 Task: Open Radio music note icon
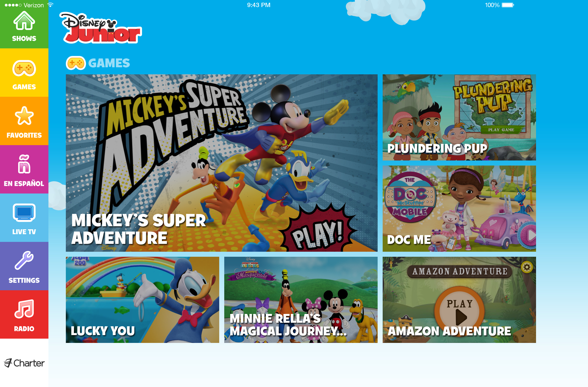[24, 309]
